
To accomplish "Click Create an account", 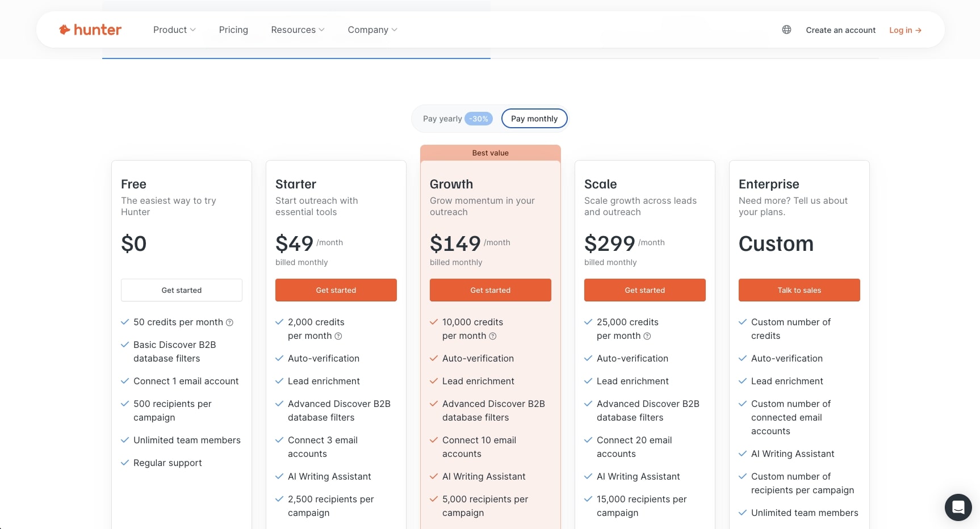I will point(840,30).
